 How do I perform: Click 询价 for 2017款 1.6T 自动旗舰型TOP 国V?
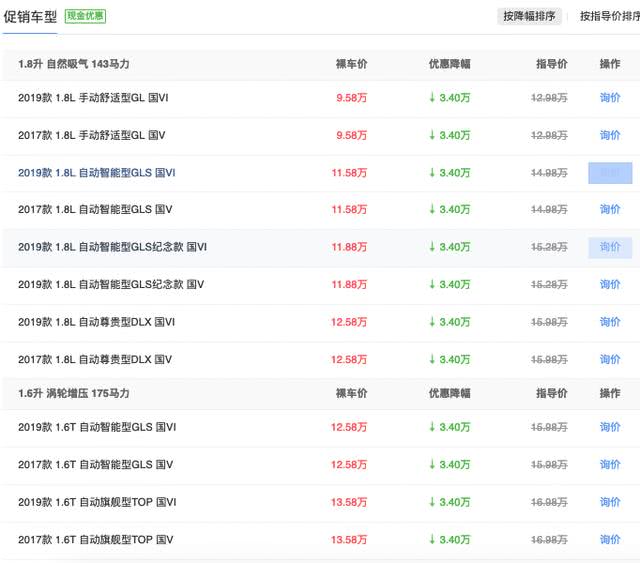(x=610, y=540)
